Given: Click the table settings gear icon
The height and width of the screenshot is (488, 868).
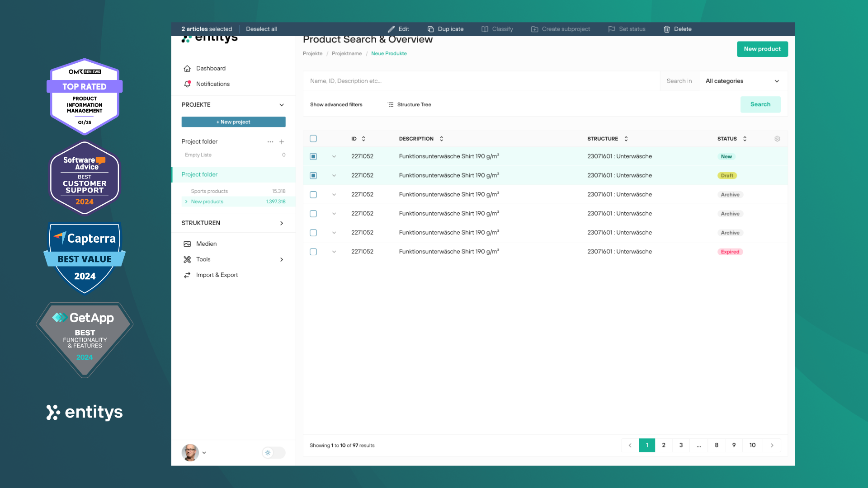Looking at the screenshot, I should (x=777, y=139).
